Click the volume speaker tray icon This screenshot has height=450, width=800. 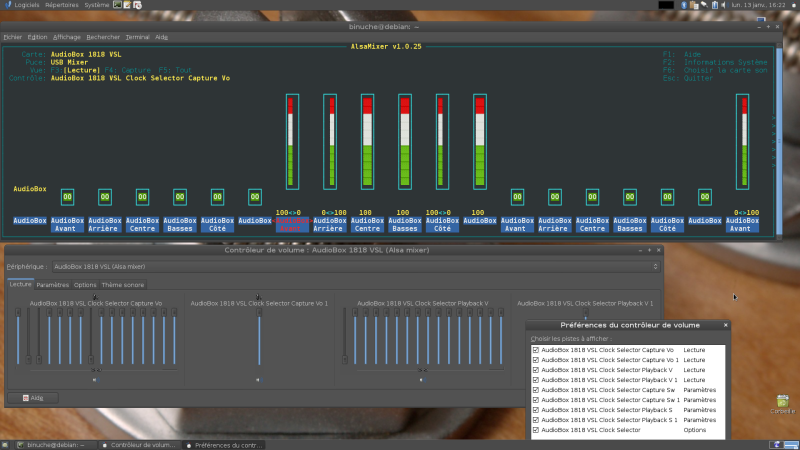click(723, 5)
